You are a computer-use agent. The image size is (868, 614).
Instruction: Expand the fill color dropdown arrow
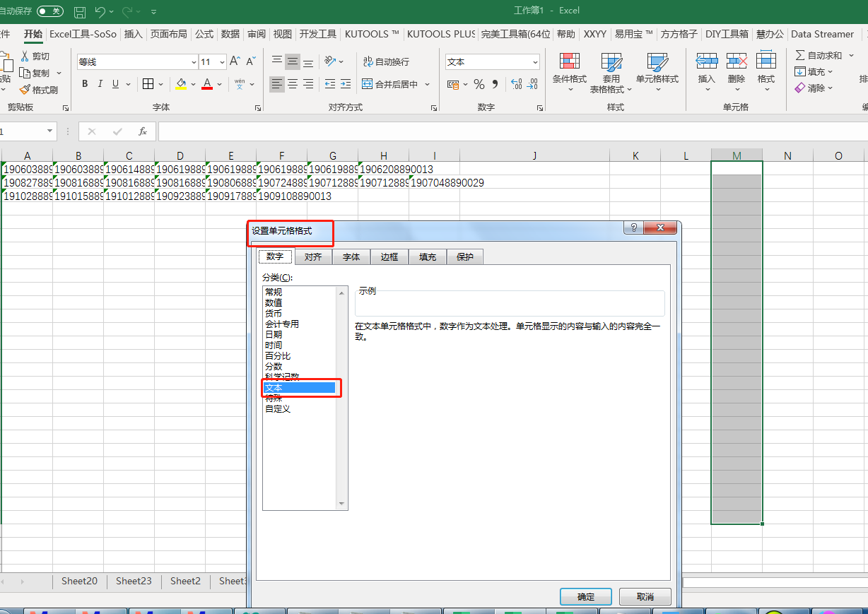[193, 84]
